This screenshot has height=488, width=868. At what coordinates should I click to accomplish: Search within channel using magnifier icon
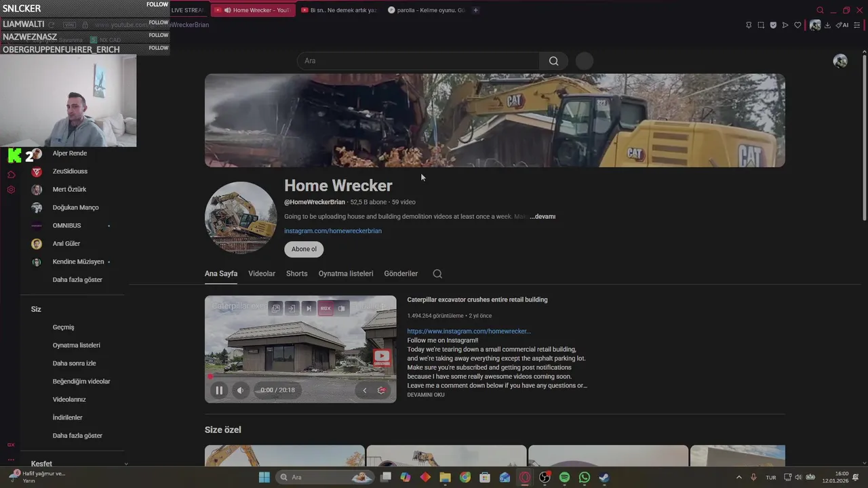437,274
